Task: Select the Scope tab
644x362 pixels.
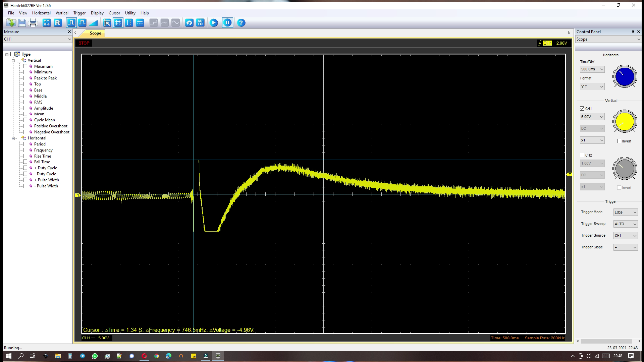Action: pyautogui.click(x=95, y=33)
